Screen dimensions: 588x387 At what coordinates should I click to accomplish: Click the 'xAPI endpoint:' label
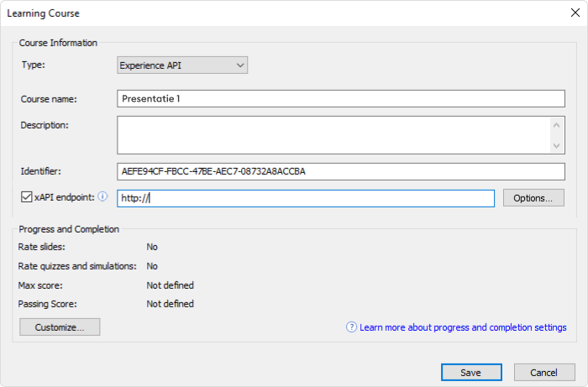pyautogui.click(x=64, y=197)
